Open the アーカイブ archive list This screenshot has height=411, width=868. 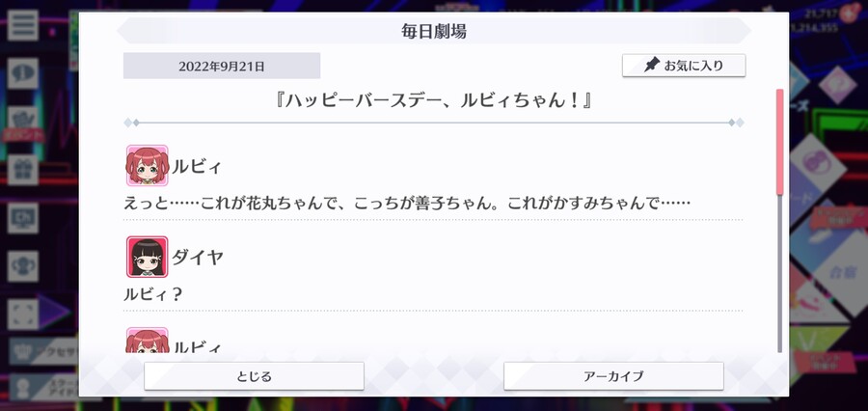[x=613, y=376]
